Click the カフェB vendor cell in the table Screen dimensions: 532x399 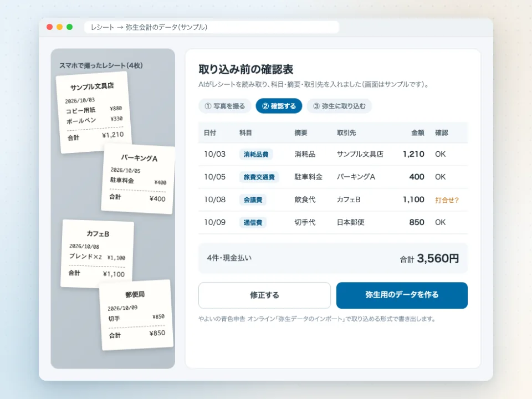coord(349,199)
